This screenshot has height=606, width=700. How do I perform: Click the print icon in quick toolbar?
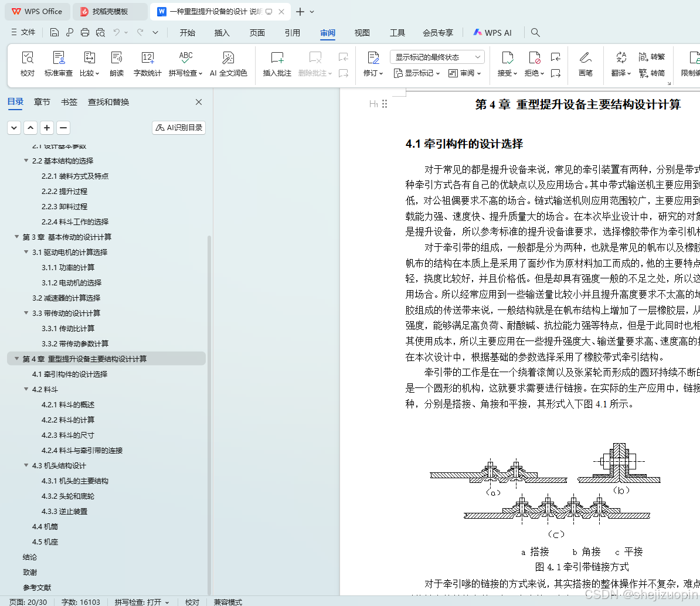coord(85,32)
